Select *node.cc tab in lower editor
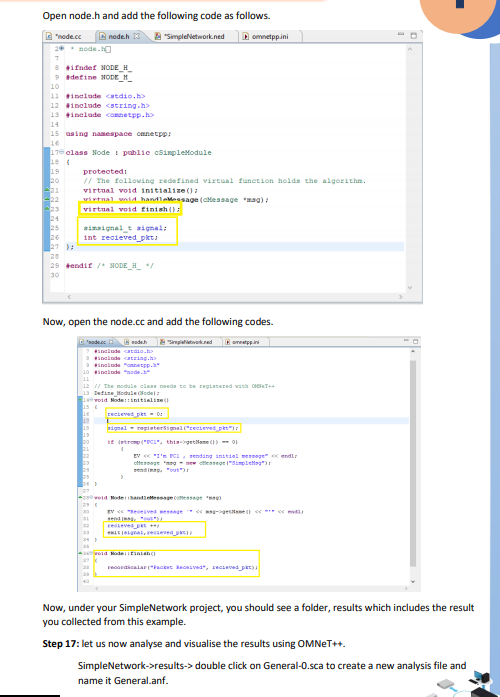Image resolution: width=500 pixels, height=697 pixels. click(96, 342)
